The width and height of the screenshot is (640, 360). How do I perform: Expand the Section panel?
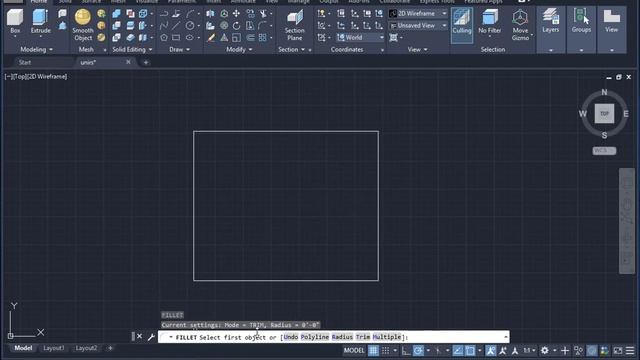291,49
